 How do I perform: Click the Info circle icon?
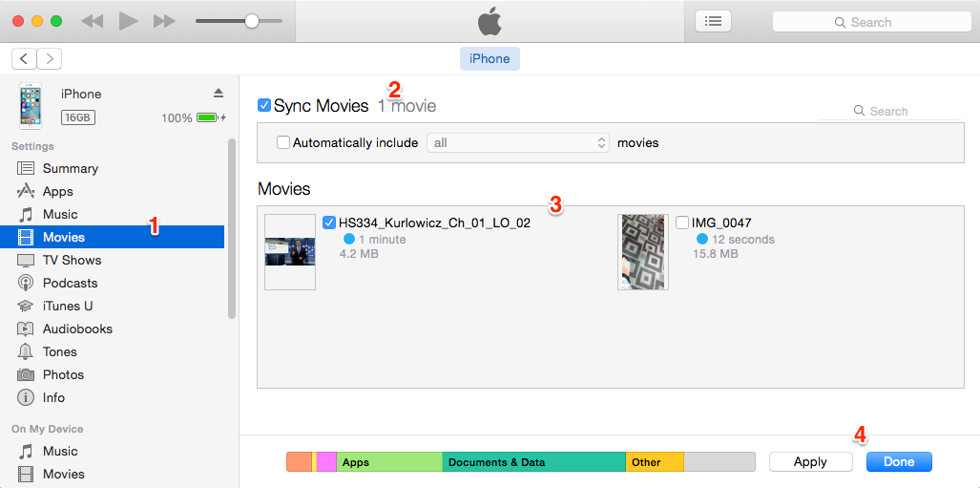(26, 397)
